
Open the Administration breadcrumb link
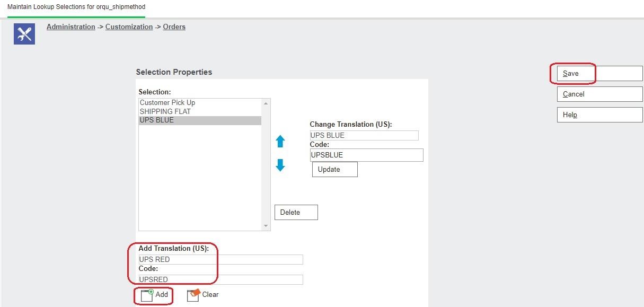click(71, 27)
